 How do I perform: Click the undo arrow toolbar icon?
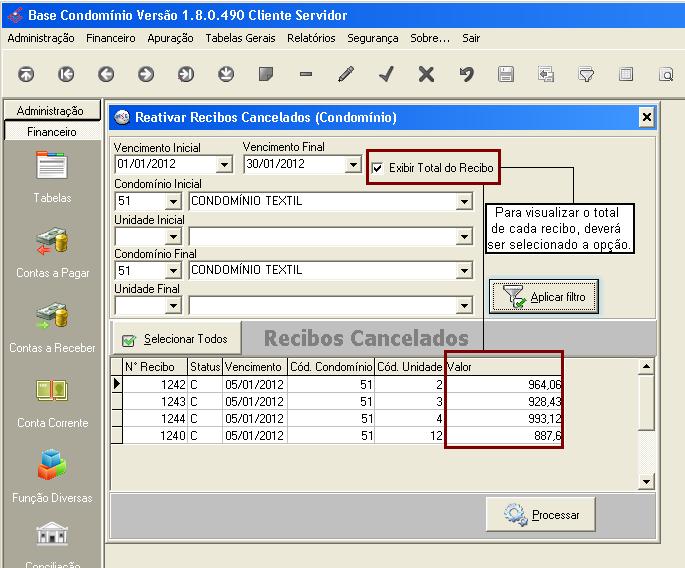click(x=466, y=74)
